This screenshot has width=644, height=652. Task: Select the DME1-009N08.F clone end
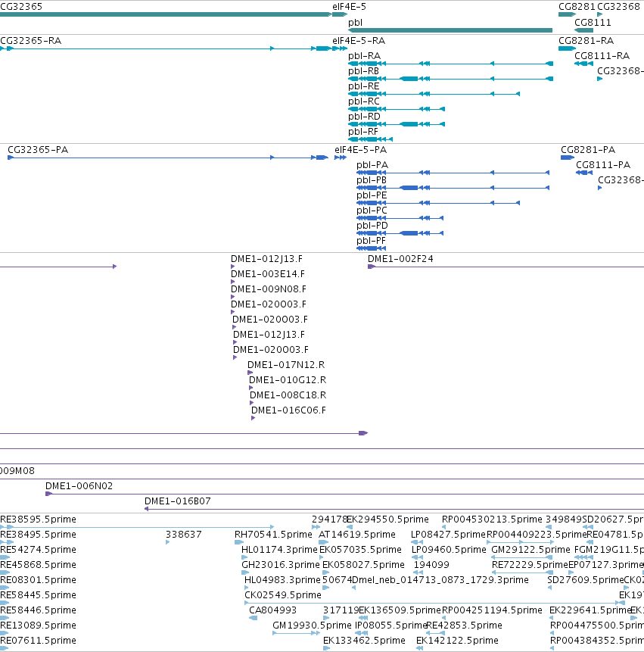pos(232,297)
